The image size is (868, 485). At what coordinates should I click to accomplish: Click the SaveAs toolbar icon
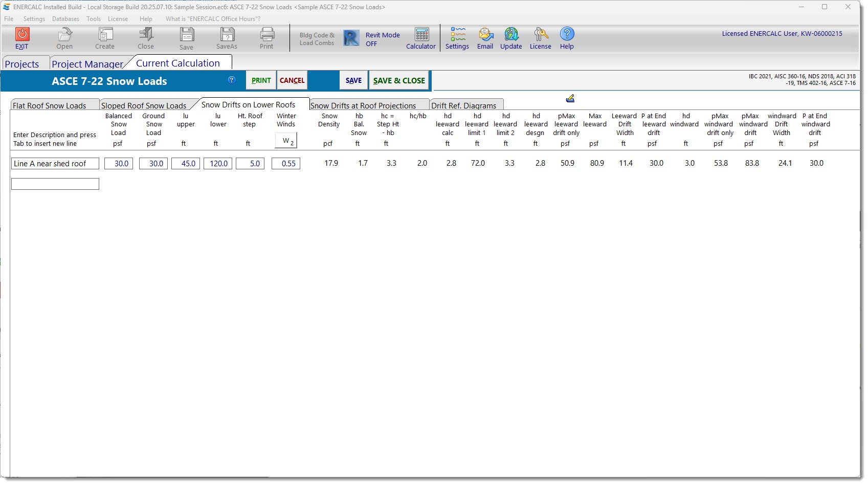pyautogui.click(x=227, y=34)
